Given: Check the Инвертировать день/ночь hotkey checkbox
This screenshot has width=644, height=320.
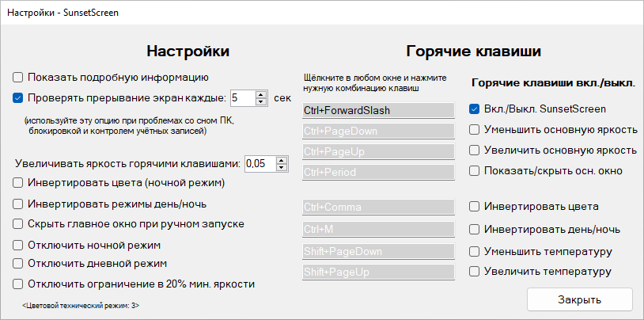Looking at the screenshot, I should pyautogui.click(x=474, y=230).
